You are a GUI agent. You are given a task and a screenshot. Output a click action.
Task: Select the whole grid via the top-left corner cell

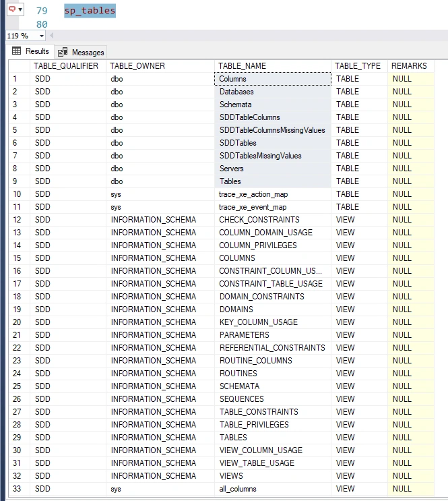coord(19,66)
